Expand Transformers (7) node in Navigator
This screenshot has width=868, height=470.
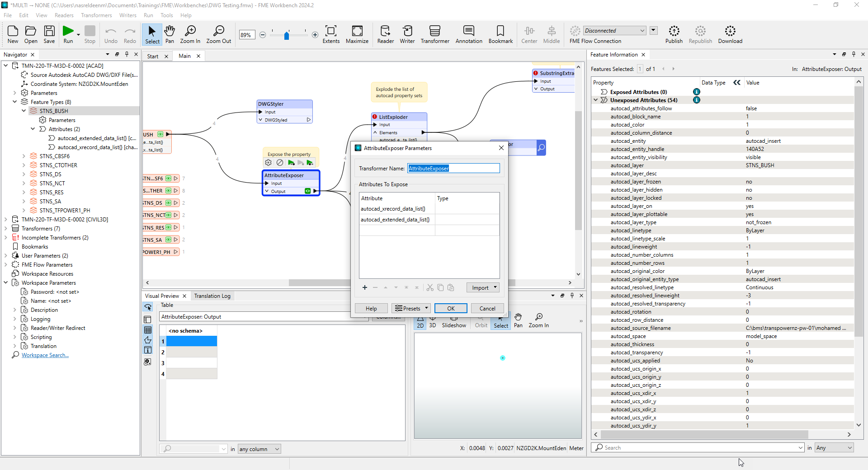pyautogui.click(x=6, y=228)
